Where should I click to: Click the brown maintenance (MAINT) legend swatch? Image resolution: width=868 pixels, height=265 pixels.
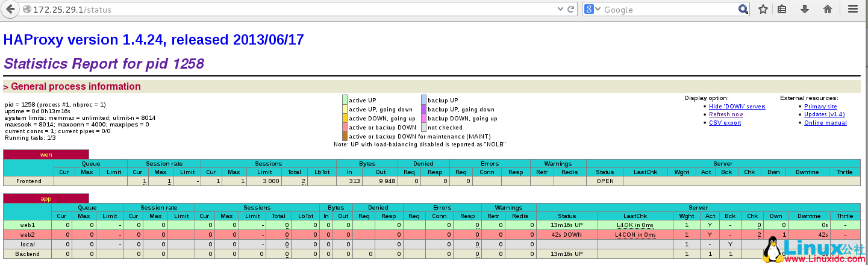(x=345, y=136)
